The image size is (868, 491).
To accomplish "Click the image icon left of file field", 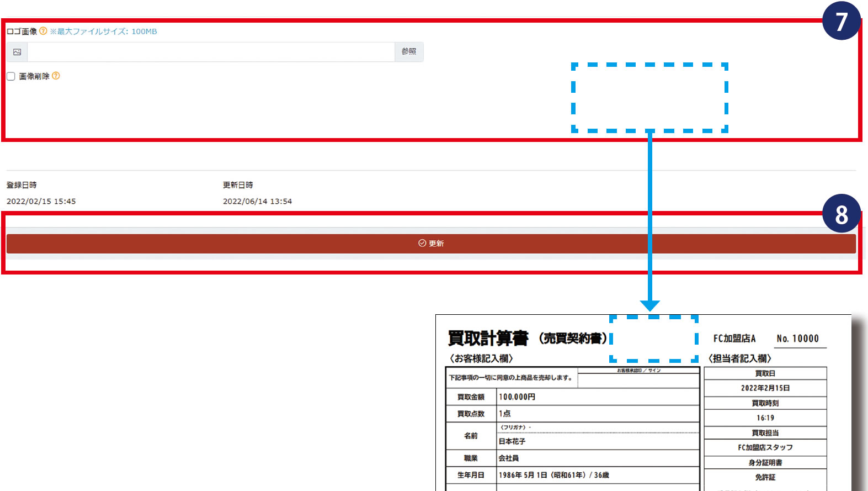I will (x=17, y=52).
